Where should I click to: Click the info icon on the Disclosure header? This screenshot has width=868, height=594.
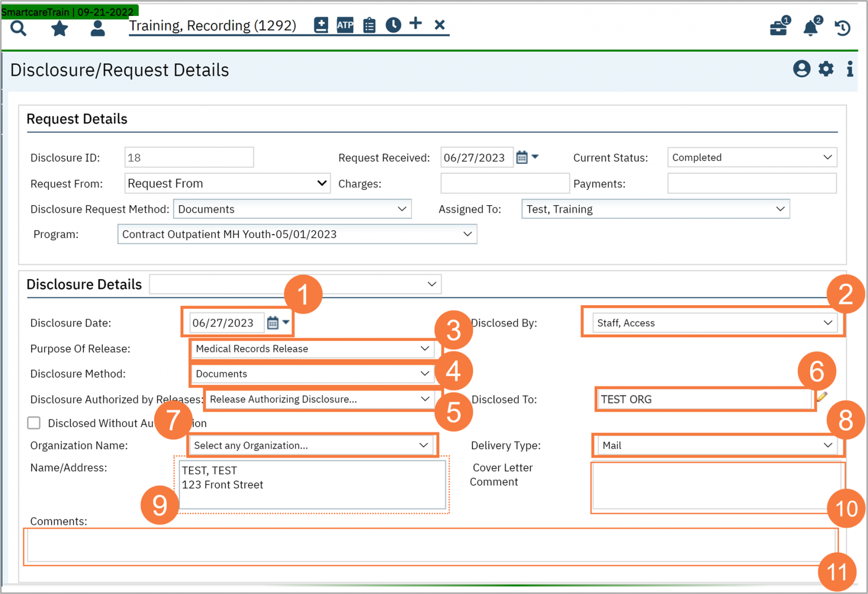(850, 69)
